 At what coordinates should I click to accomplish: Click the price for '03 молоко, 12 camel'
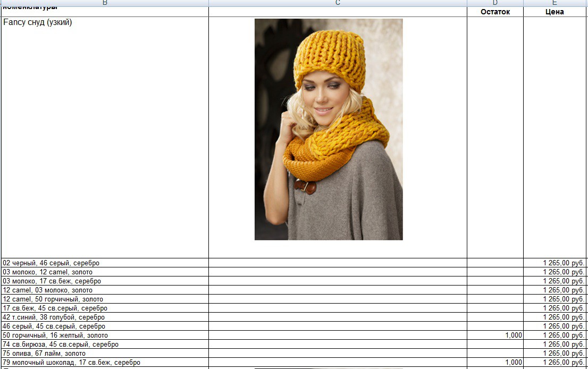(x=555, y=272)
